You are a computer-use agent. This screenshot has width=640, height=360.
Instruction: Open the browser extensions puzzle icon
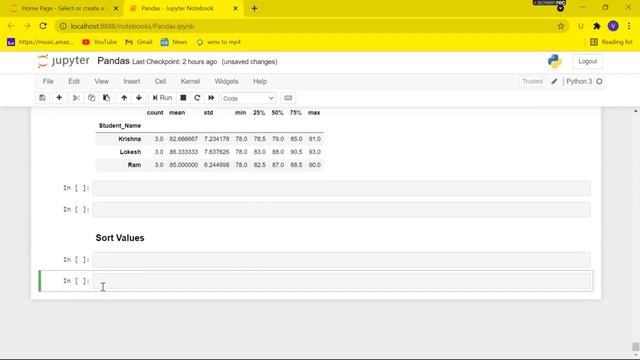[x=597, y=26]
